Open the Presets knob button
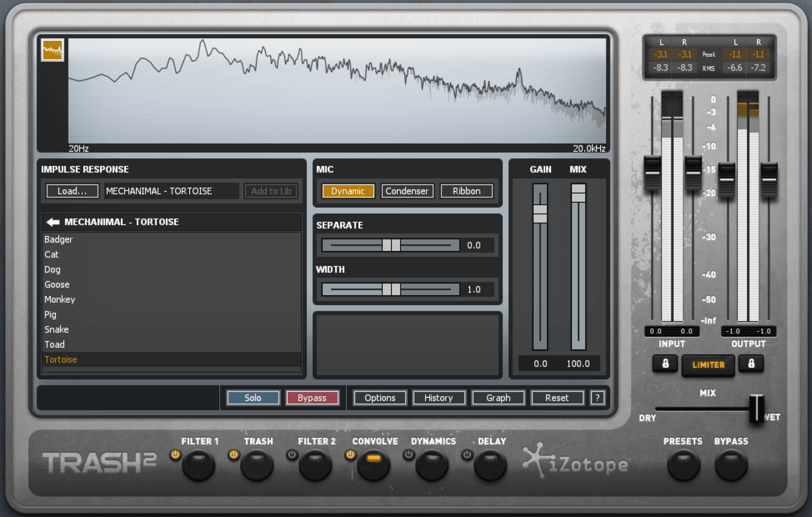 (684, 466)
